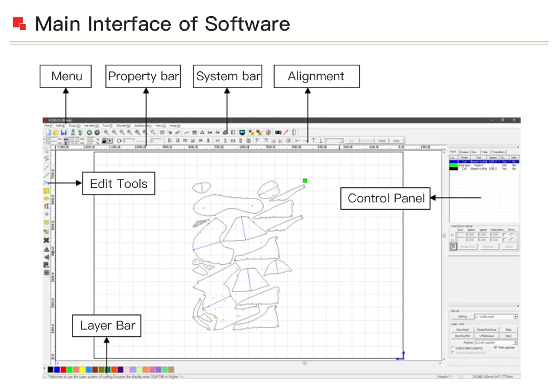Click the last magnifier zoom icon
This screenshot has width=558, height=392.
point(153,132)
